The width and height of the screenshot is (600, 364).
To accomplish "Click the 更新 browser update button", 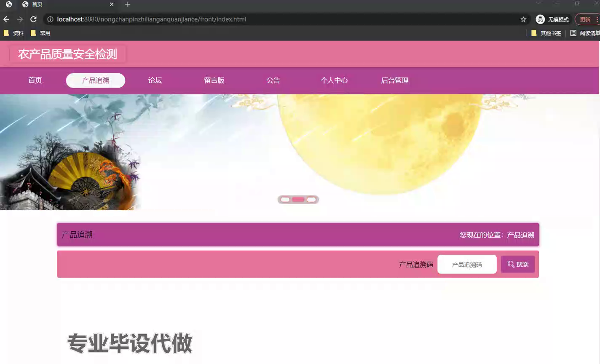I will tap(585, 19).
